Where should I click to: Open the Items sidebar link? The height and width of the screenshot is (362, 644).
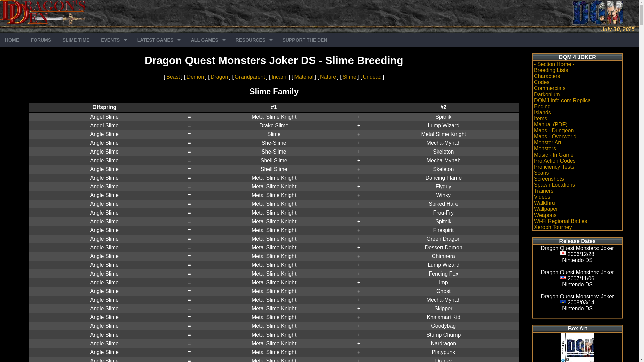(540, 119)
